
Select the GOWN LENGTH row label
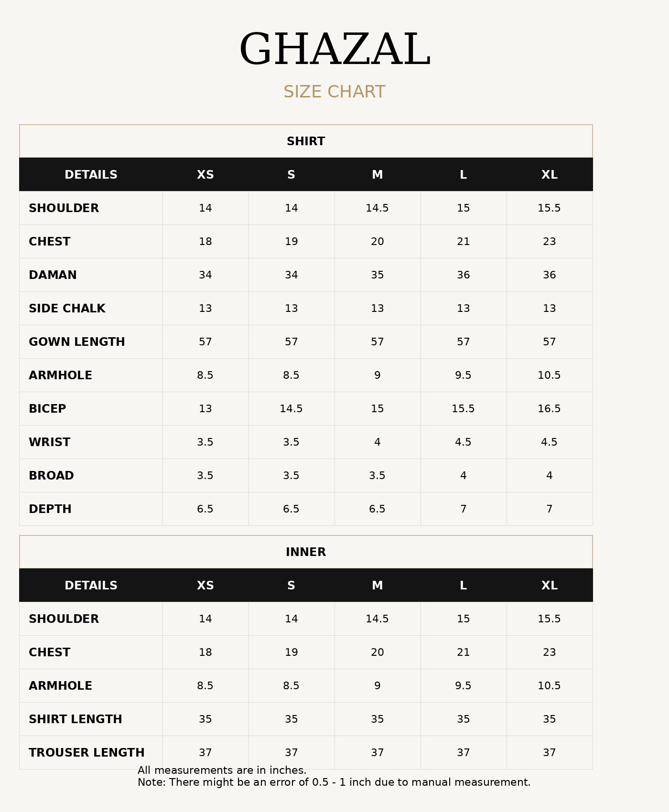tap(77, 342)
